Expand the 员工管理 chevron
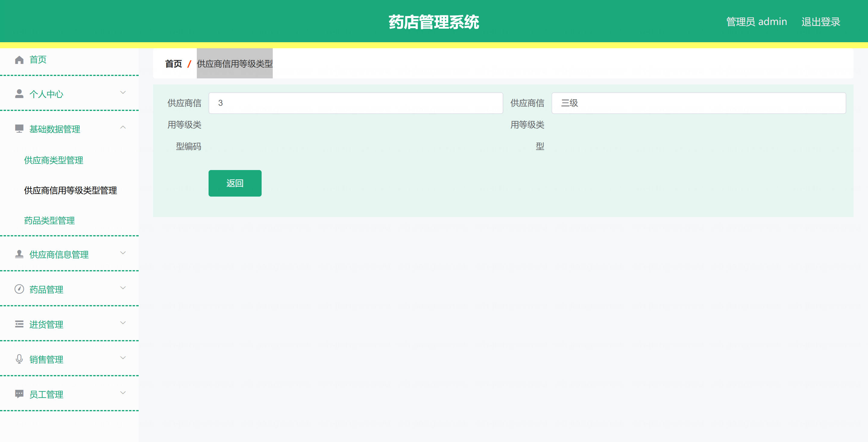 (123, 393)
